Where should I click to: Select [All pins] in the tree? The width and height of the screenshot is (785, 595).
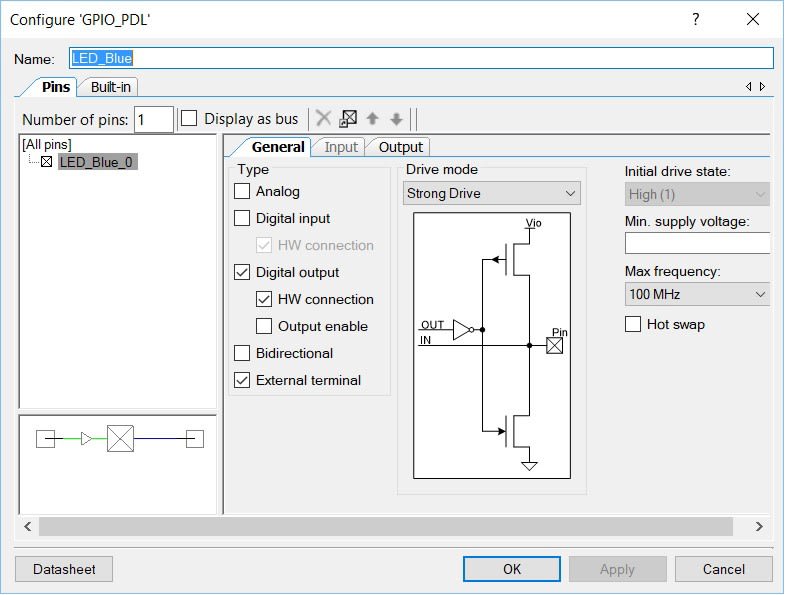point(47,144)
